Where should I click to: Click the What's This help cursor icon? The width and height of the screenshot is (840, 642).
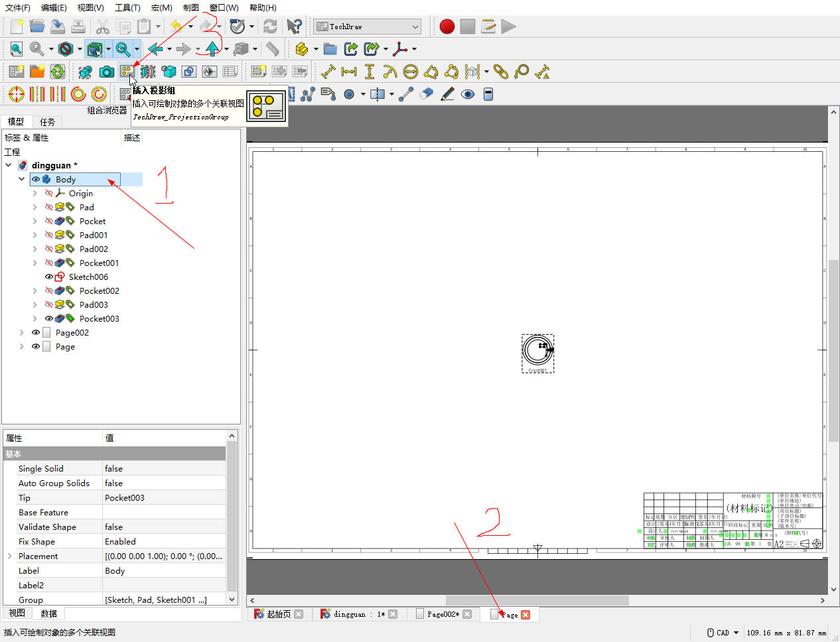[295, 27]
